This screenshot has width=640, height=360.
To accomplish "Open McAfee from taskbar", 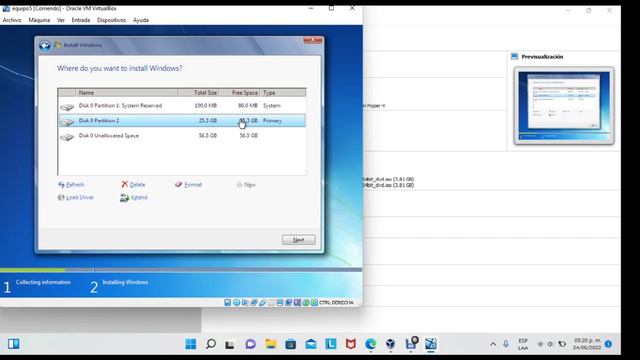I will [351, 344].
